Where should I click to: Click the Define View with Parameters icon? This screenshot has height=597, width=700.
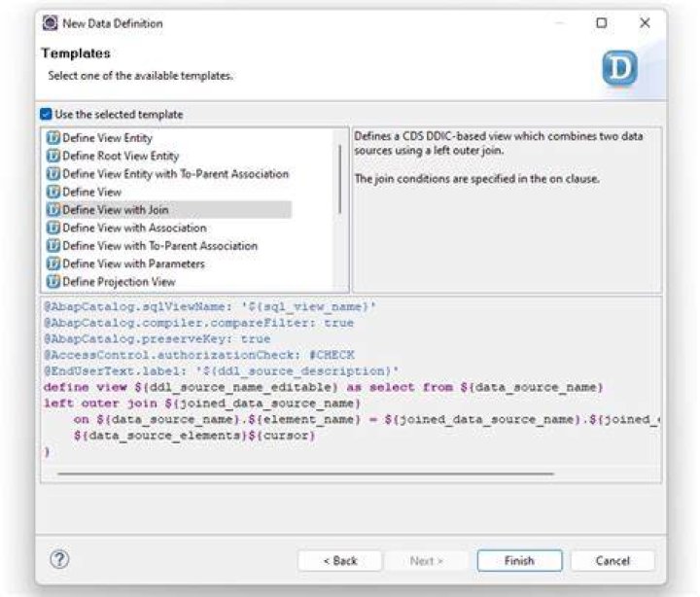(53, 263)
